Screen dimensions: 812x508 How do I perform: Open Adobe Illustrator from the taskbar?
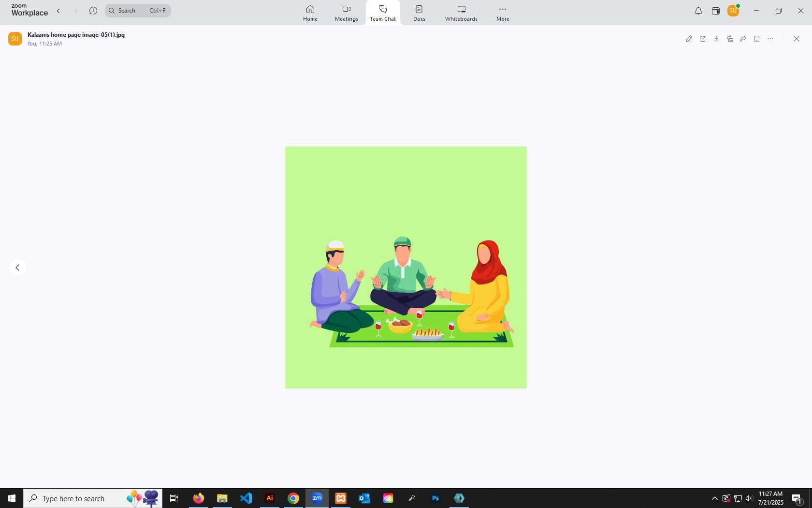[270, 498]
